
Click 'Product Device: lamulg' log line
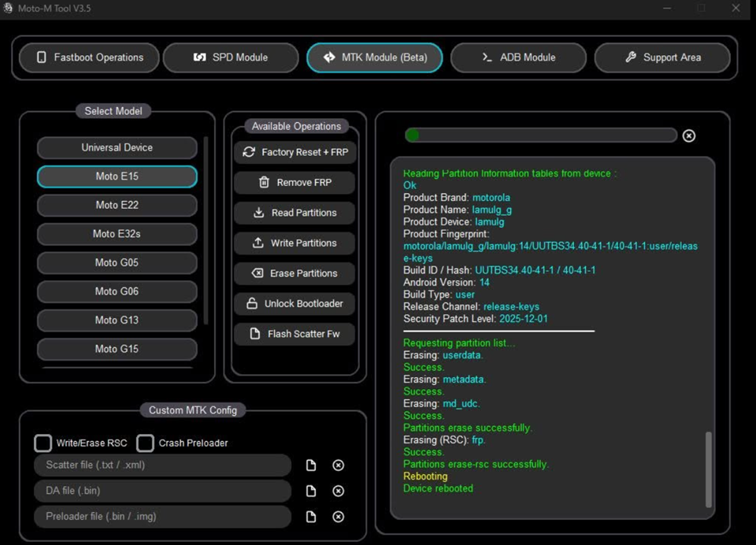click(x=454, y=222)
